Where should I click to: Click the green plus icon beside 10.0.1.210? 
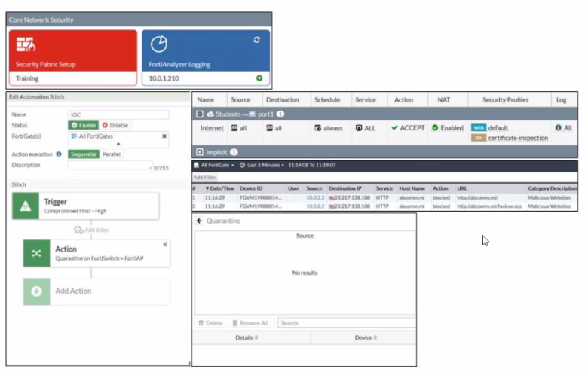click(x=259, y=78)
